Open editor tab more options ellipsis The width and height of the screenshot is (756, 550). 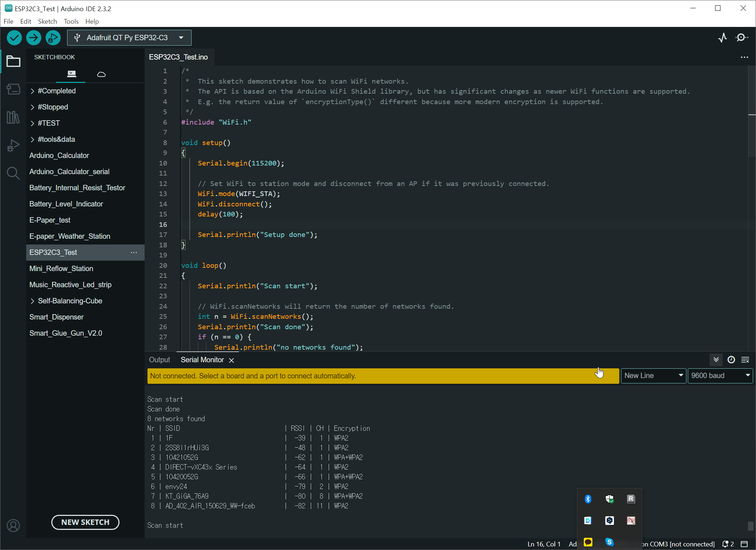tap(745, 57)
